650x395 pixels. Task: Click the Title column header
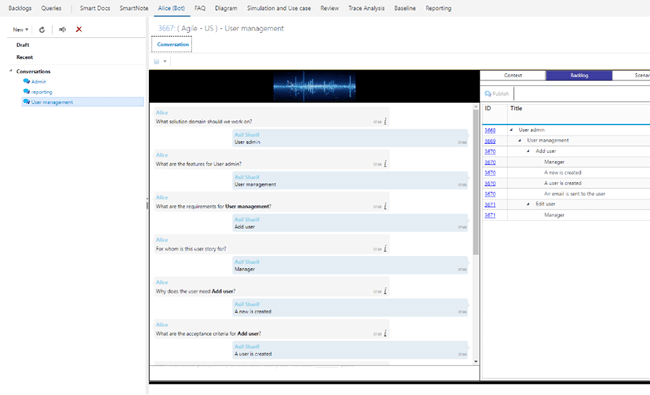pos(516,108)
